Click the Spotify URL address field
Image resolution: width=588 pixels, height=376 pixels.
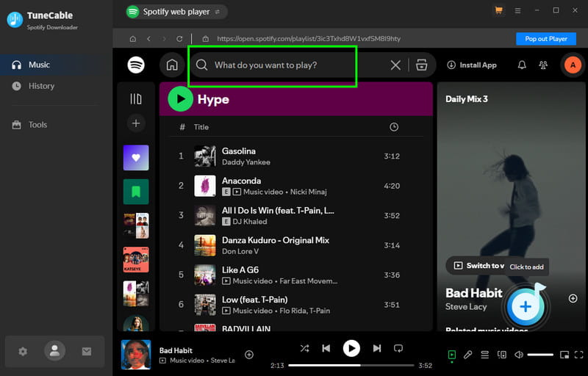coord(308,39)
